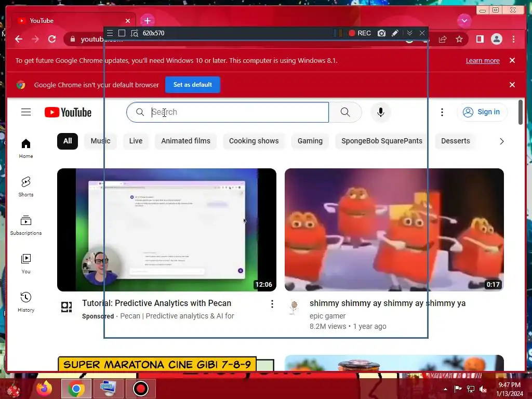Share this page via the share icon
Image resolution: width=532 pixels, height=399 pixels.
pos(443,39)
